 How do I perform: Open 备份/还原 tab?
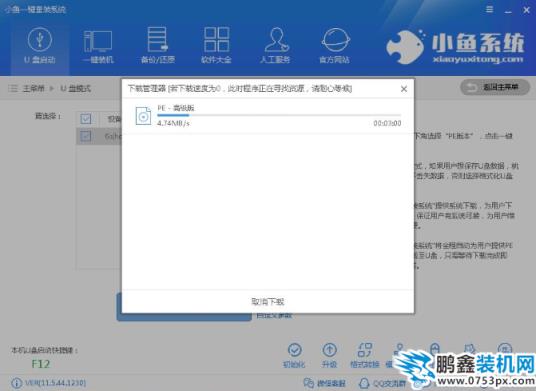pos(158,46)
